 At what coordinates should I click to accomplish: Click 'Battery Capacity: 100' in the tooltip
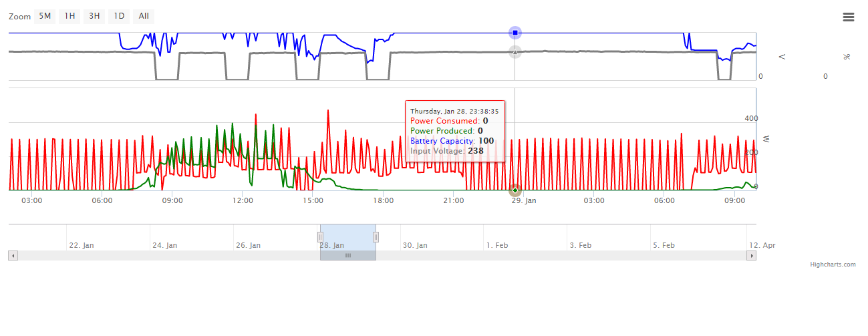452,141
